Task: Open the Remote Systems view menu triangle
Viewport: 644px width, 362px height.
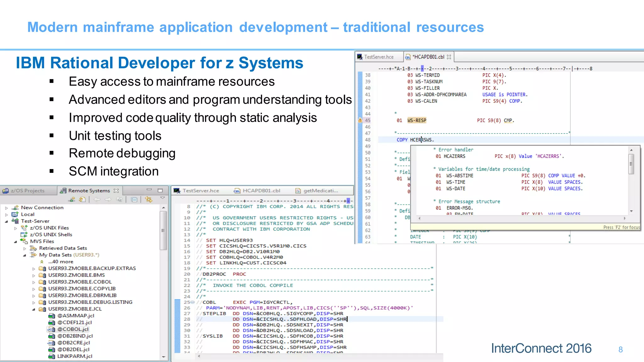Action: [x=163, y=198]
